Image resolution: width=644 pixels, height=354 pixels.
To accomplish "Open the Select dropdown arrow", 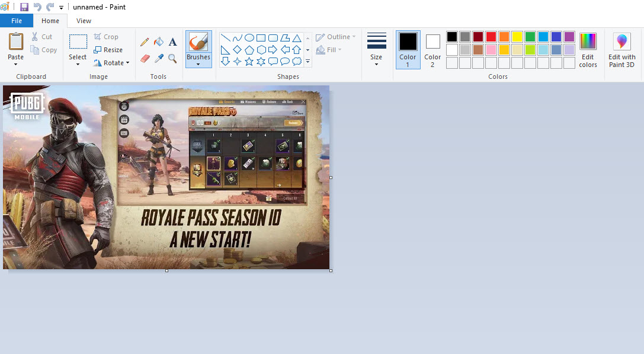I will 78,64.
